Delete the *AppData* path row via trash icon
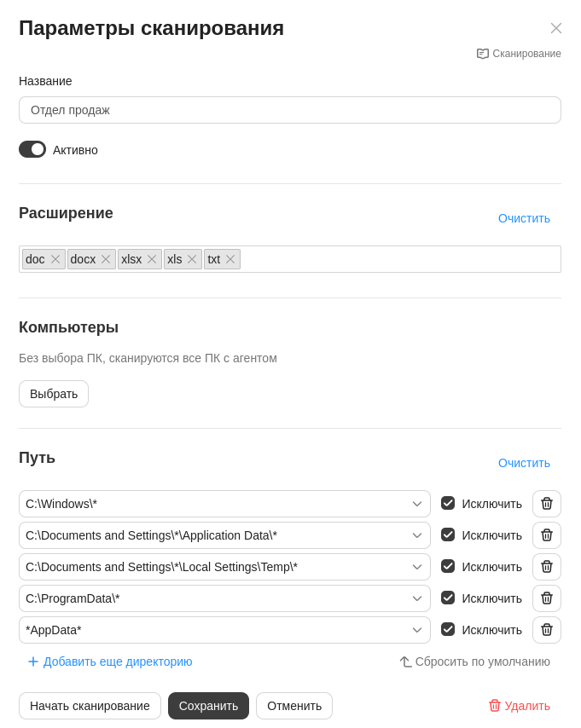581x728 pixels. coord(546,630)
